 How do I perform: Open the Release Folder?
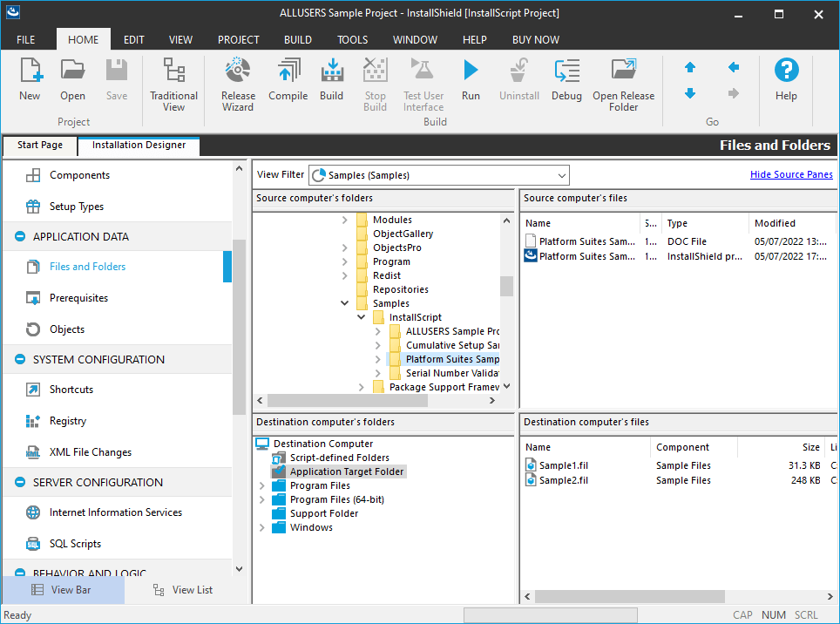click(x=623, y=83)
